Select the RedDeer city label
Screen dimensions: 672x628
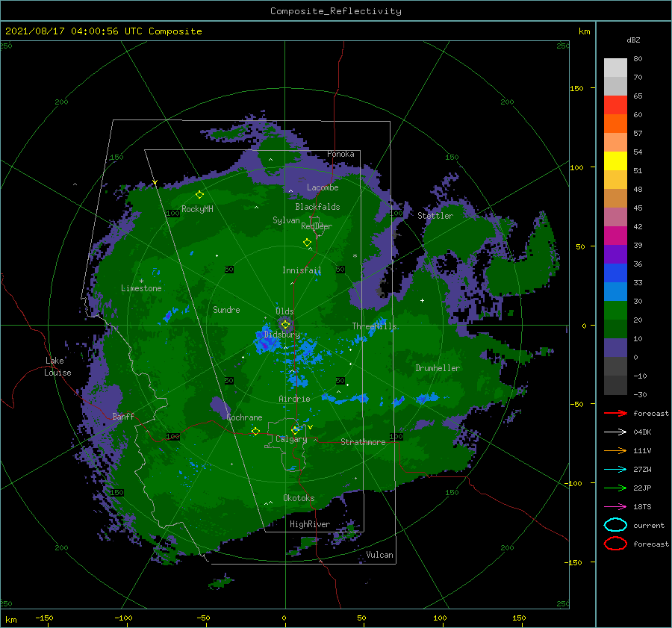(317, 226)
